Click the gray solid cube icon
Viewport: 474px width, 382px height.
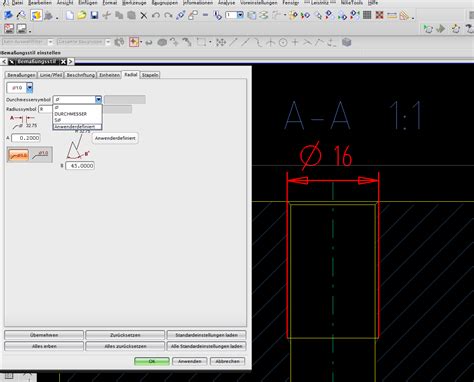point(347,42)
